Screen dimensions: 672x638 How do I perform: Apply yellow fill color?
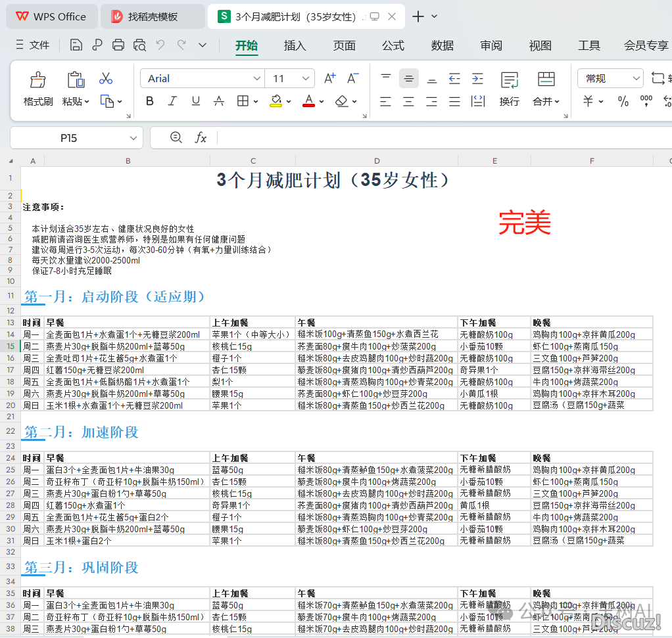(x=276, y=101)
